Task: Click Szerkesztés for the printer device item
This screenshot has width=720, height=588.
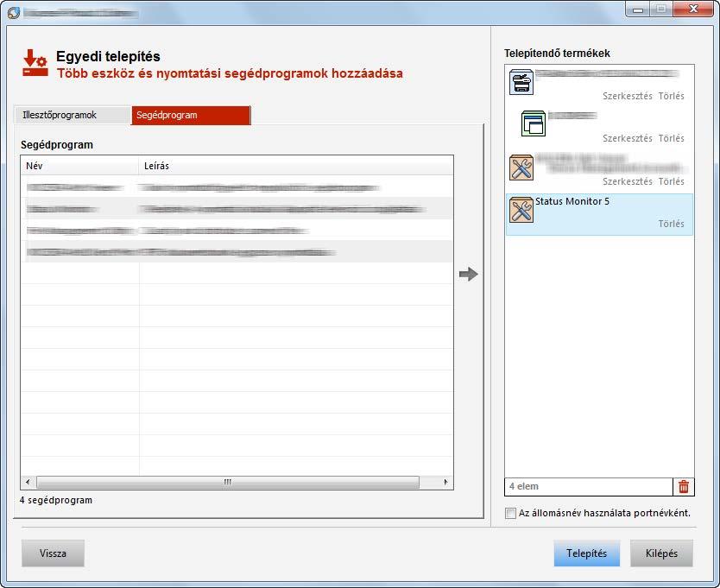Action: point(628,96)
